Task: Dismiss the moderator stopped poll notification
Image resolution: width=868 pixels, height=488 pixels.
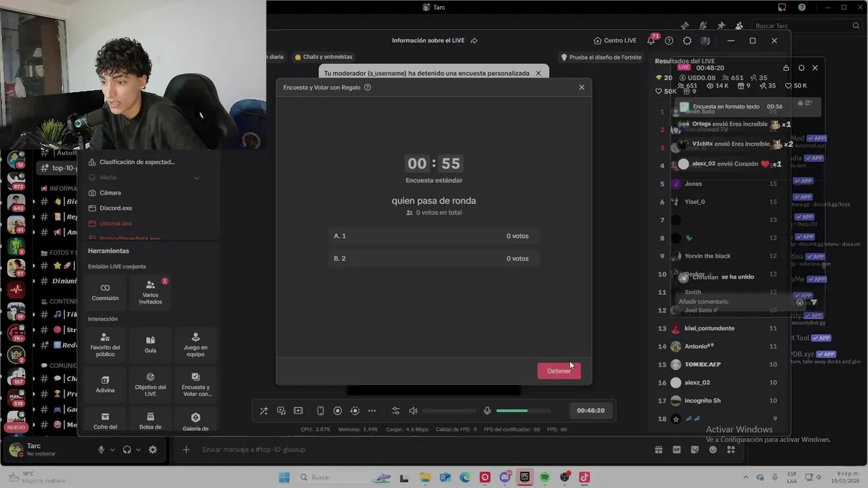Action: tap(538, 73)
